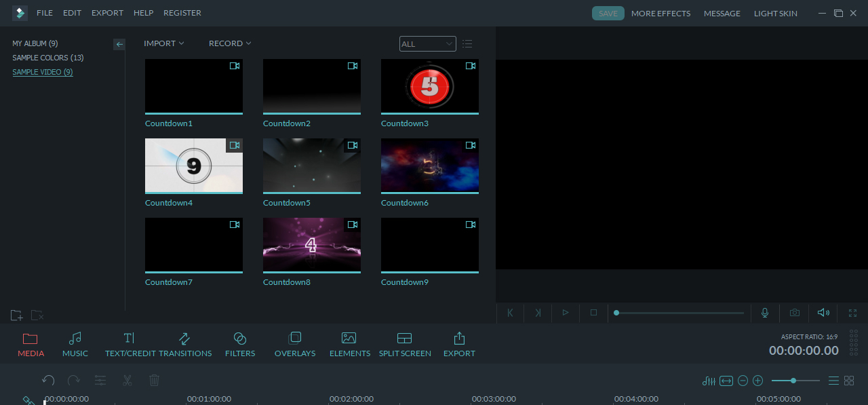Open the Filters panel

click(240, 345)
